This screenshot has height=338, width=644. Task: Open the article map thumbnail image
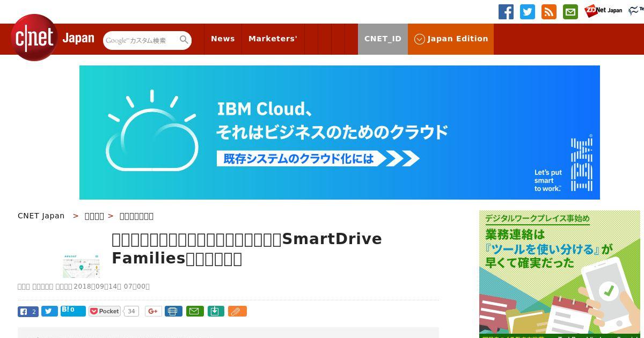(82, 266)
